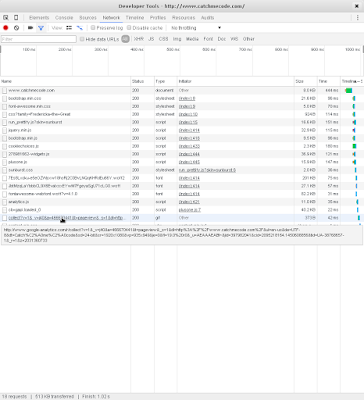Select the All filter toggle
Image resolution: width=364 pixels, height=400 pixels.
click(125, 39)
